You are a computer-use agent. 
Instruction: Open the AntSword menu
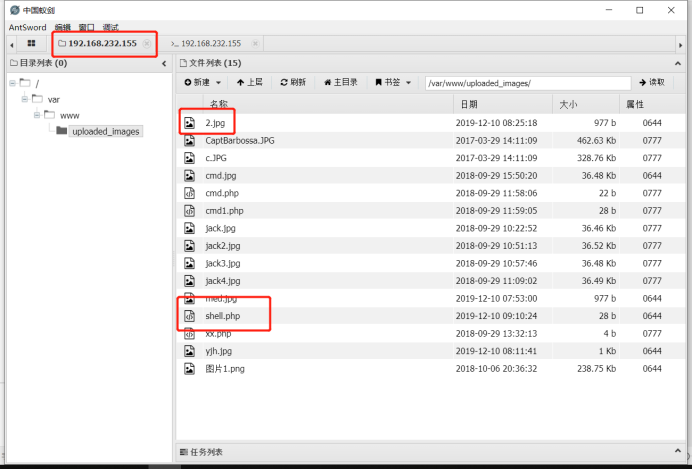pos(27,27)
